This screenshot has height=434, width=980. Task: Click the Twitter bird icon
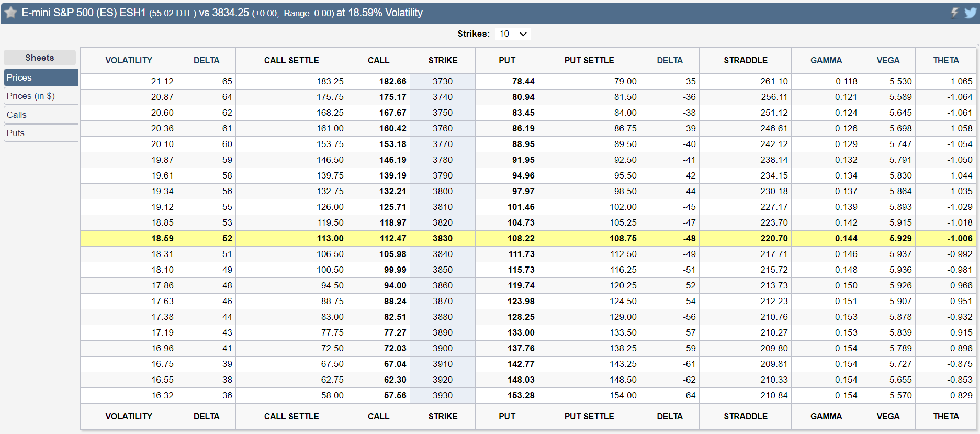tap(971, 13)
